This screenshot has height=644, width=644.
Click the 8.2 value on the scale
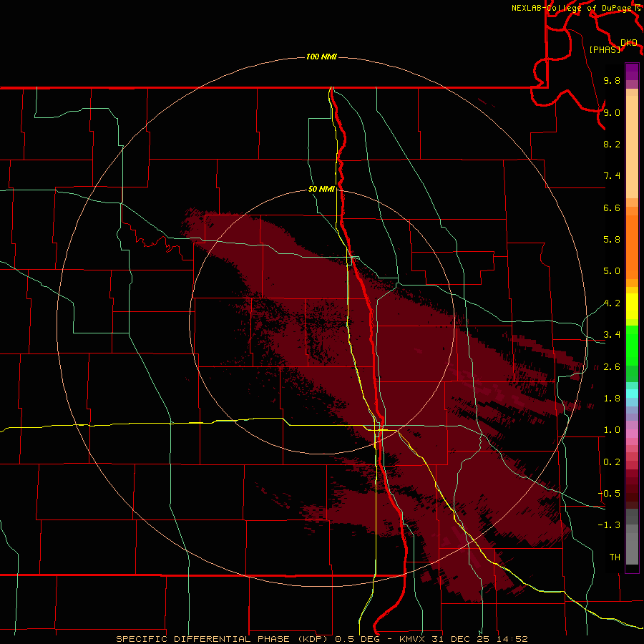point(612,144)
